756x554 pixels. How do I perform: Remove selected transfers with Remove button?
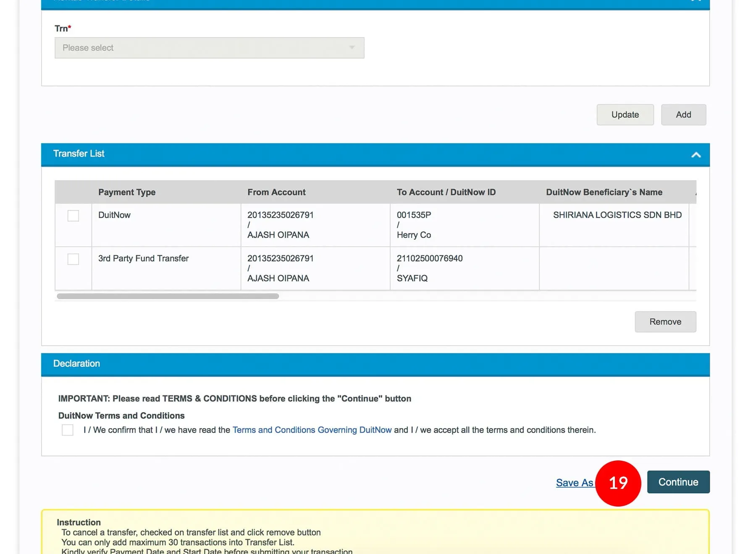point(665,322)
